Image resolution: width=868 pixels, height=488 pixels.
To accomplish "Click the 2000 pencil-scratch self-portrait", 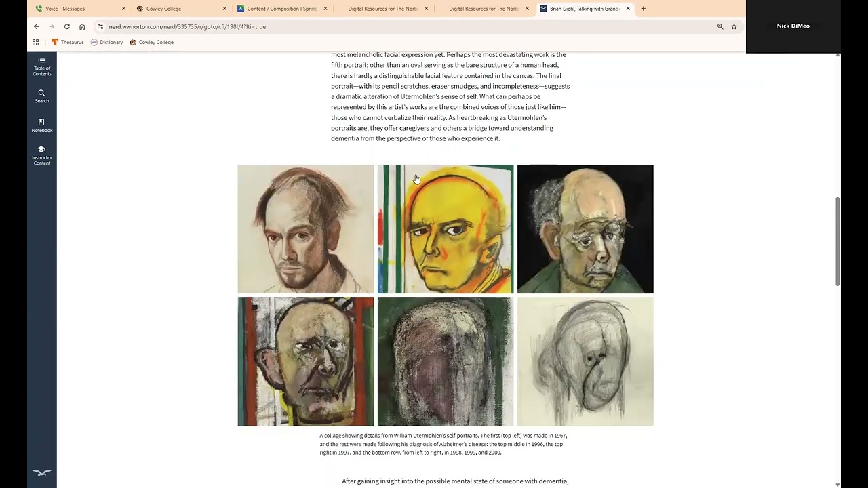I will 585,361.
